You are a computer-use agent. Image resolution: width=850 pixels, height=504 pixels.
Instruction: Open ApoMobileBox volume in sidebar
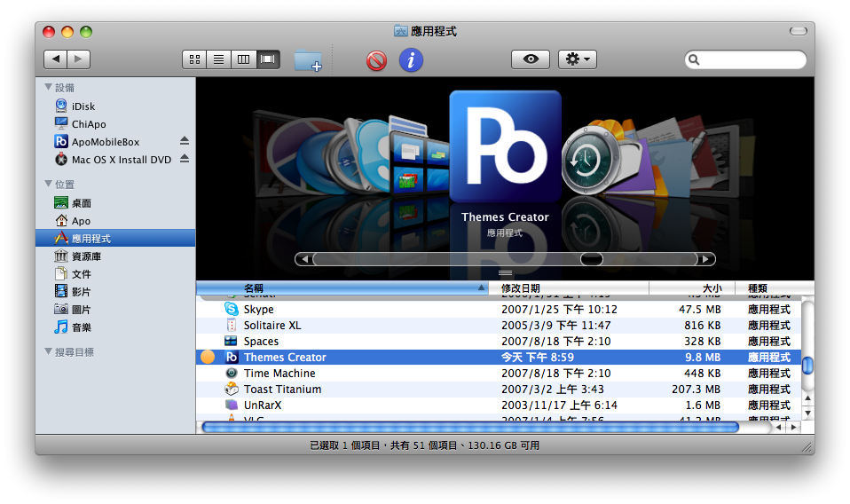(x=115, y=142)
